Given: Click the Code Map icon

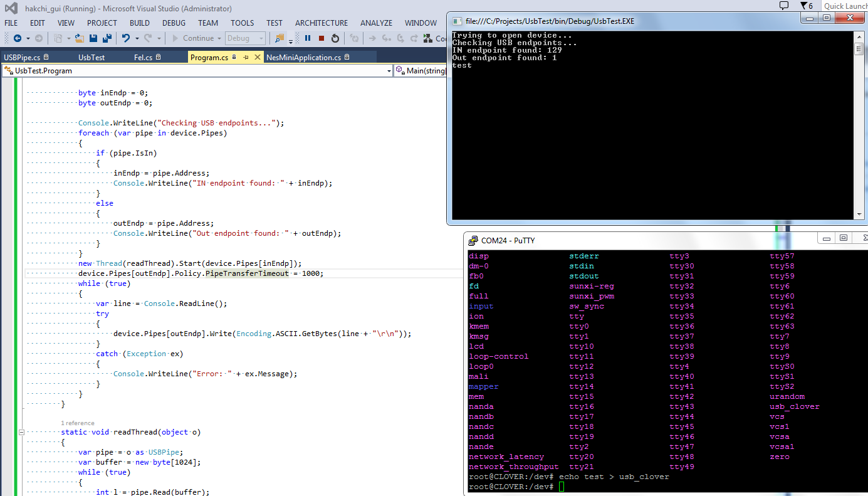Looking at the screenshot, I should (x=428, y=38).
